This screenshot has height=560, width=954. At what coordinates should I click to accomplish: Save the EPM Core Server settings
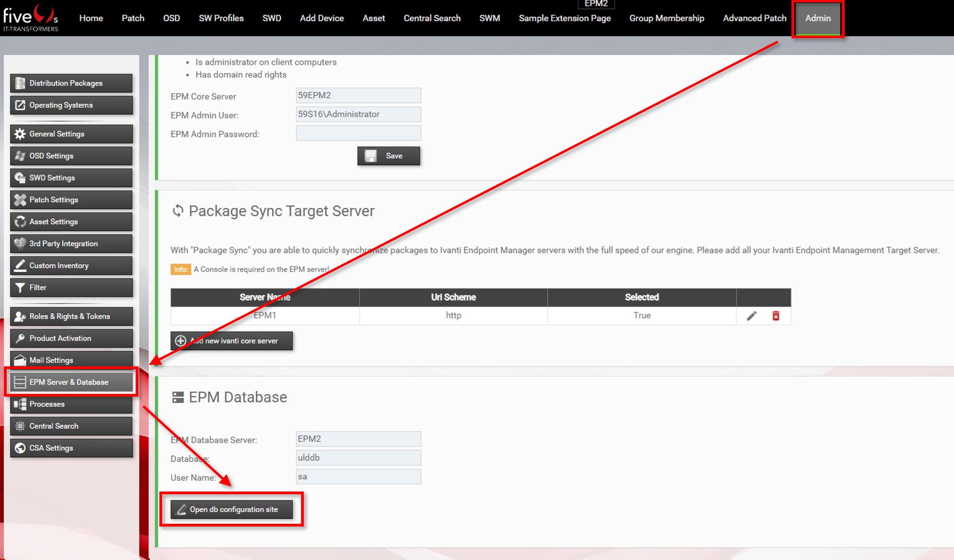pyautogui.click(x=388, y=156)
